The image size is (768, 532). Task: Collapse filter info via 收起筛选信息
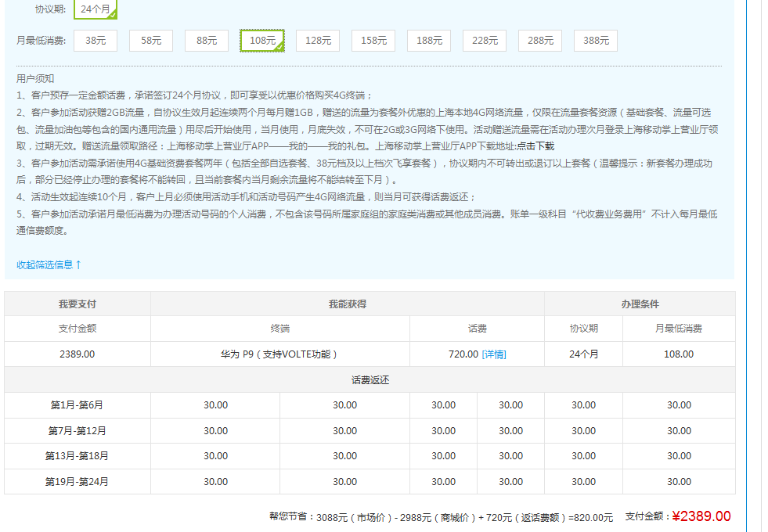point(49,265)
